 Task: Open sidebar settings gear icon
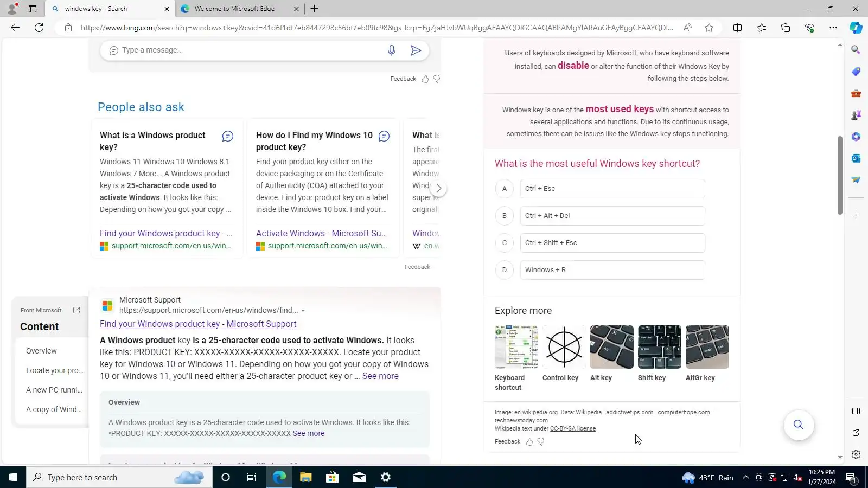coord(856,454)
